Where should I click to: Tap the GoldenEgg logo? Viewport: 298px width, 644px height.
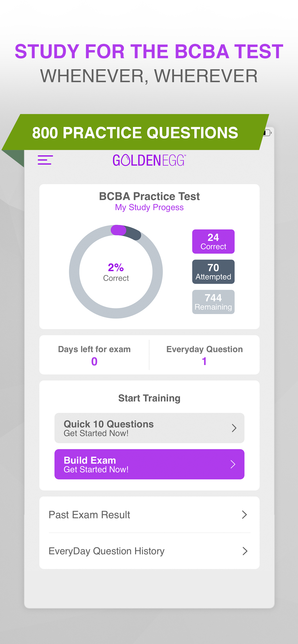coord(149,160)
